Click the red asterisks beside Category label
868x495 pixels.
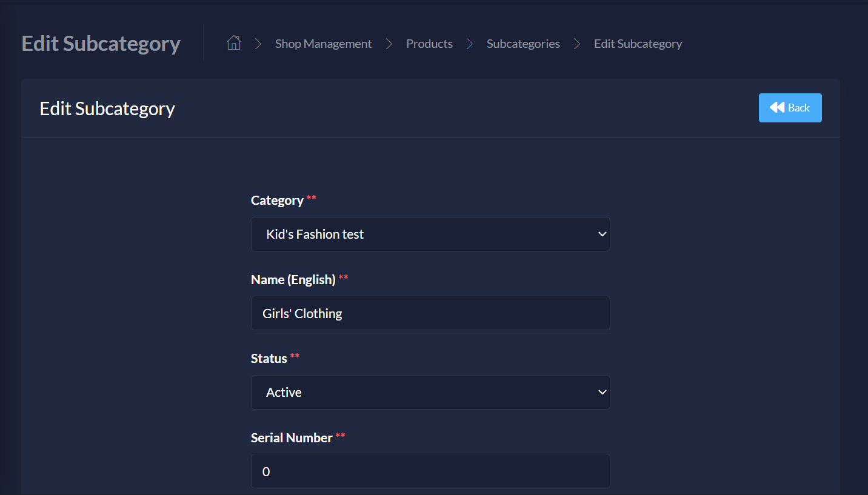[x=311, y=198]
